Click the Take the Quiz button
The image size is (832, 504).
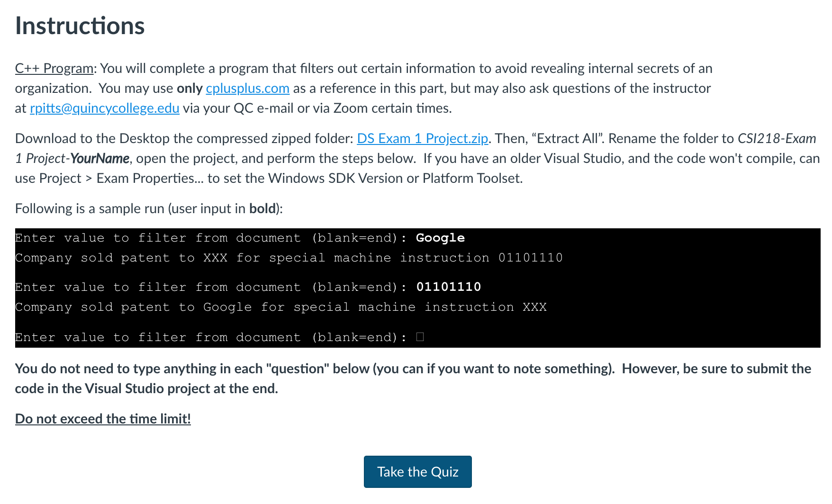pyautogui.click(x=417, y=472)
